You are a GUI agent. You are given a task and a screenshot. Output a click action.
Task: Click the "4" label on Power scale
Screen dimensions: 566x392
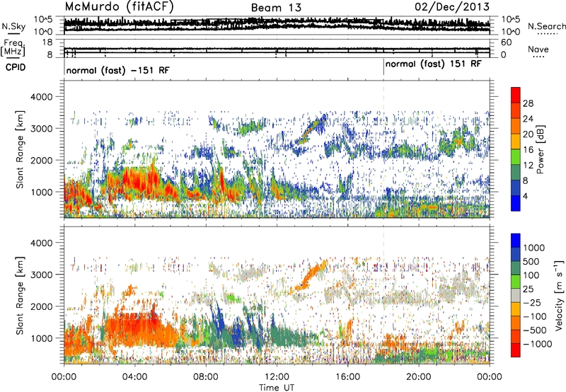click(x=525, y=196)
